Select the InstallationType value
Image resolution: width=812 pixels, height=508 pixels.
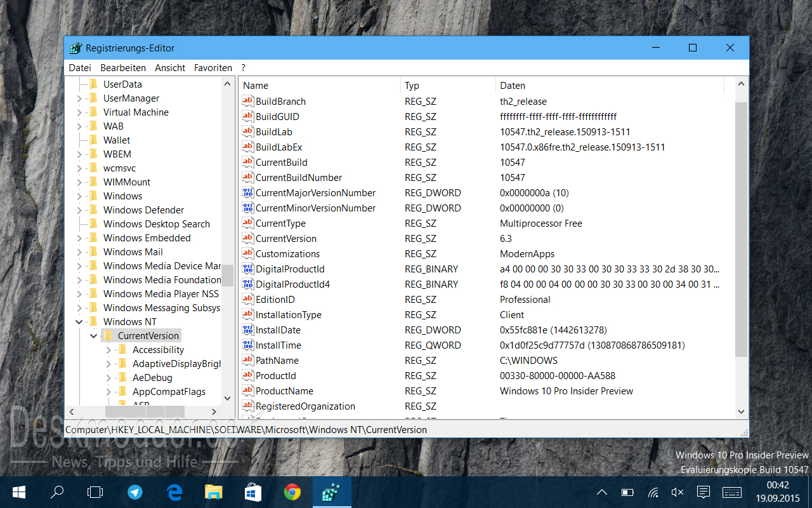coord(288,314)
